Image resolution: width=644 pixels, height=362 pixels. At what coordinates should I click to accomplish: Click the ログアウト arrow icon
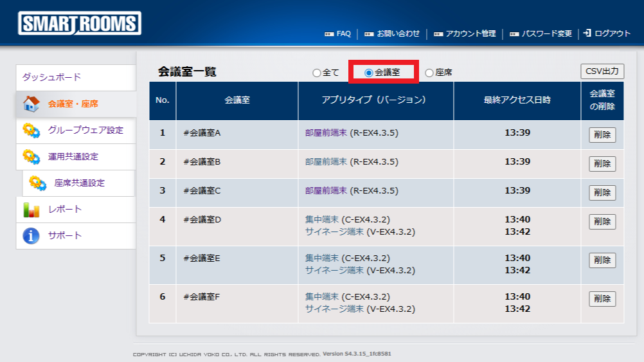click(x=587, y=33)
